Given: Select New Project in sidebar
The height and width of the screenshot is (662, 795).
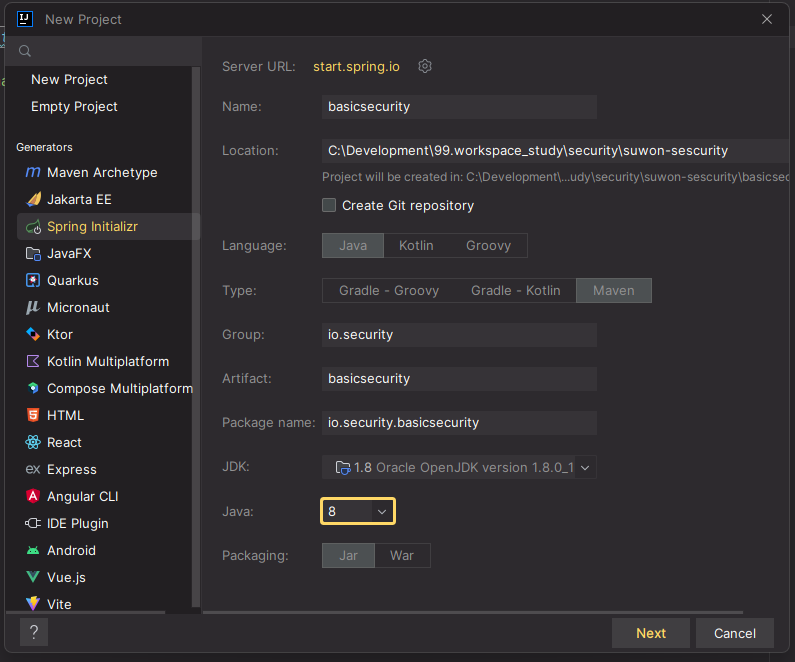Looking at the screenshot, I should pos(69,80).
